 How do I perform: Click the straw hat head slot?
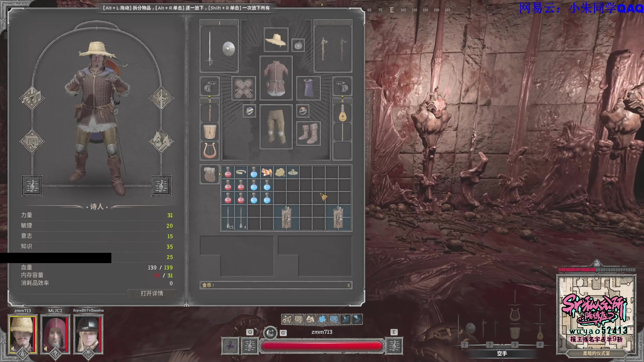276,40
